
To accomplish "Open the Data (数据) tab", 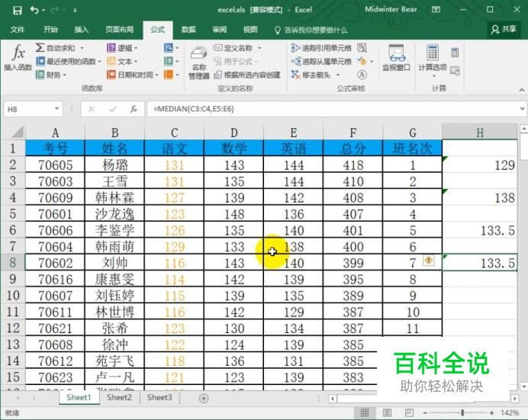I will tap(188, 30).
